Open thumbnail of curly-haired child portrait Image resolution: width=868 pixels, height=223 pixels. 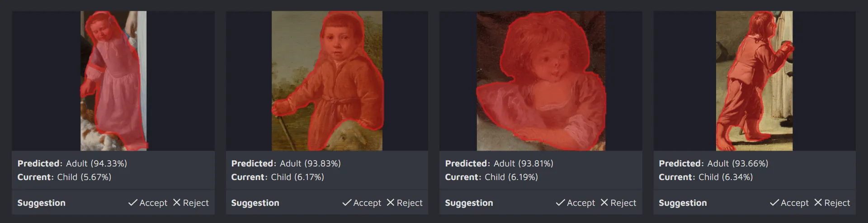tap(541, 81)
